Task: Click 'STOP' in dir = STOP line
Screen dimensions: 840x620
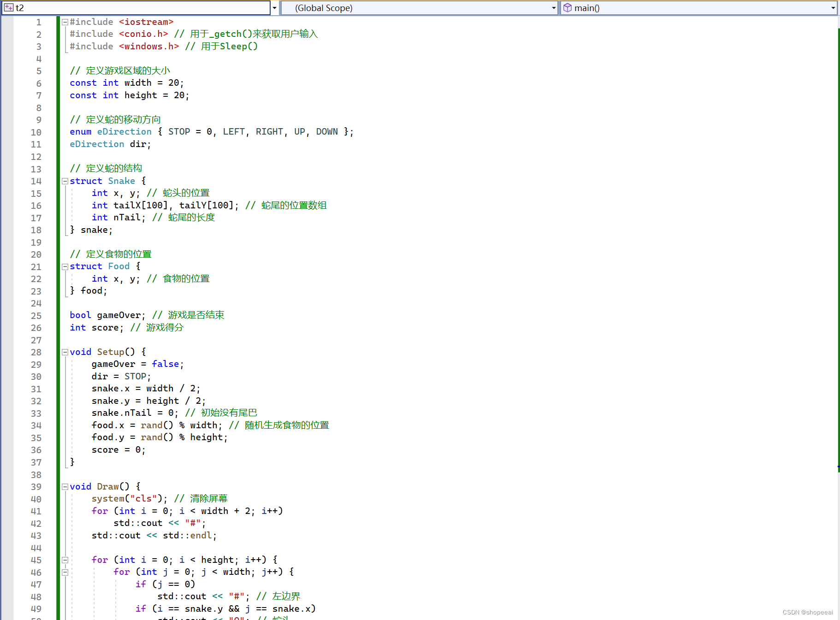Action: (x=135, y=377)
